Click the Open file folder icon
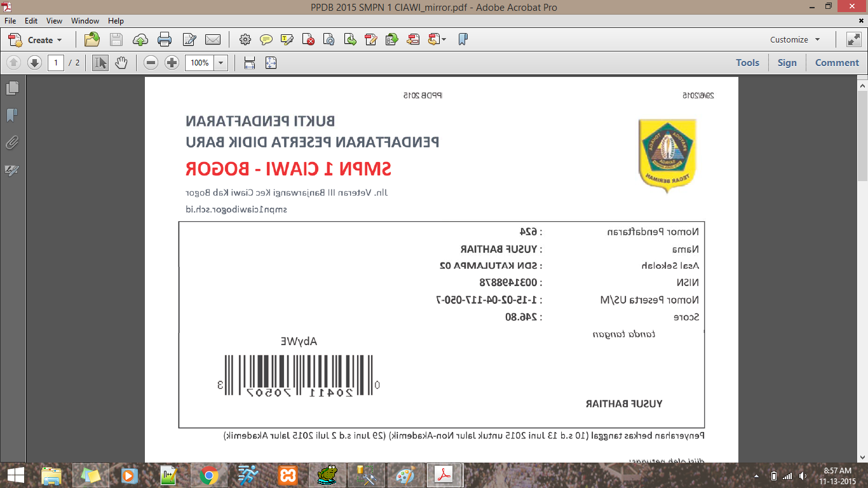This screenshot has height=488, width=868. click(92, 39)
